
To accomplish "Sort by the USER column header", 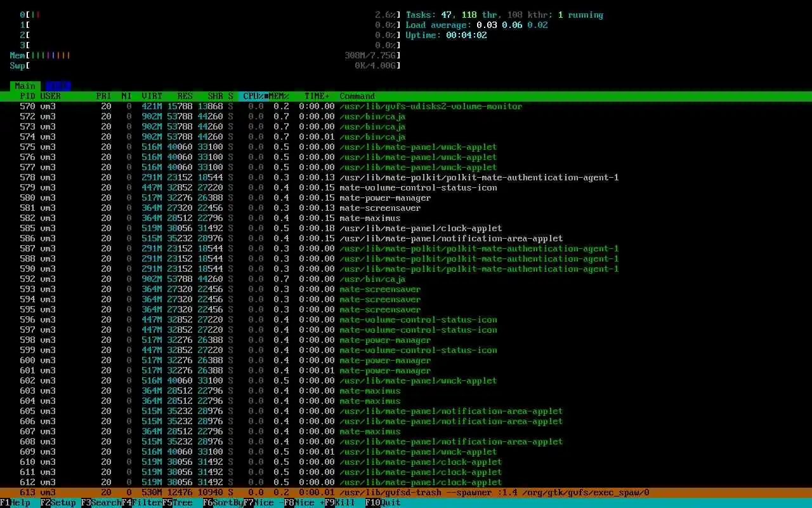I will point(51,97).
